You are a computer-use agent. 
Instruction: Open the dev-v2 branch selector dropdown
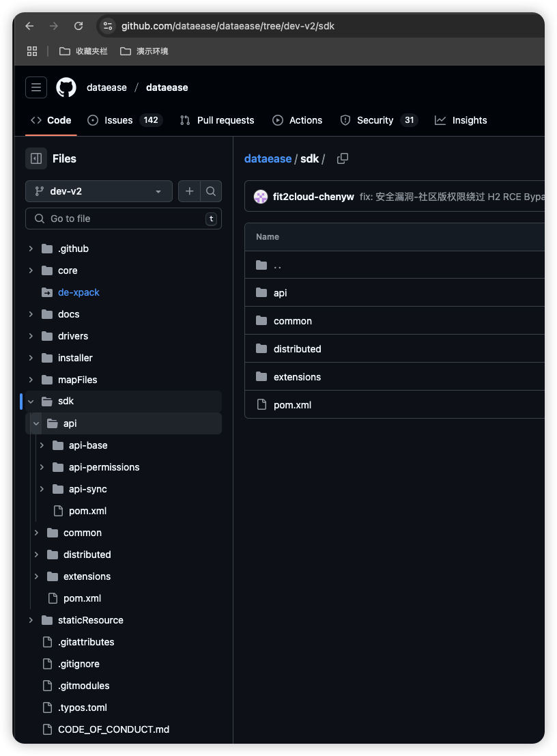[x=99, y=191]
